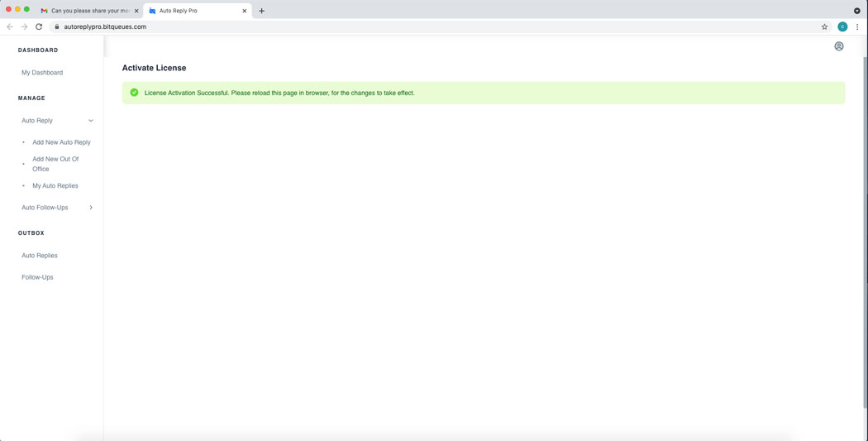The image size is (868, 441).
Task: Go forward in browser history
Action: [24, 26]
